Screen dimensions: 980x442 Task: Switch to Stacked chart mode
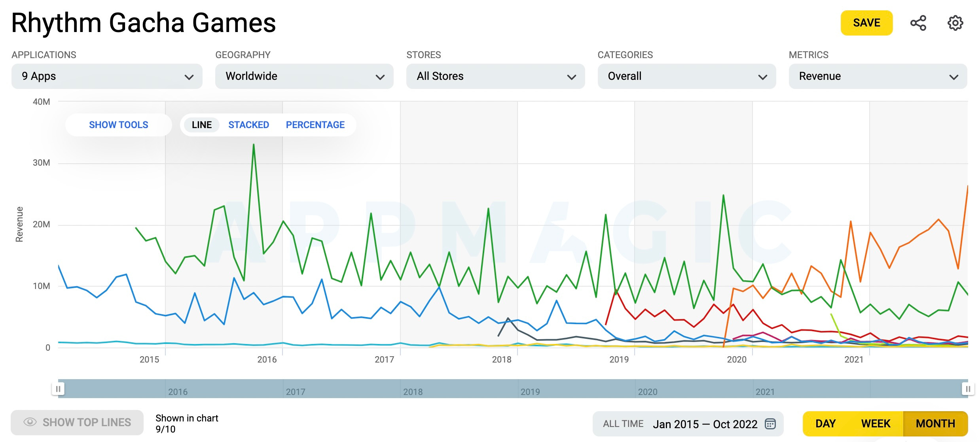[x=248, y=125]
